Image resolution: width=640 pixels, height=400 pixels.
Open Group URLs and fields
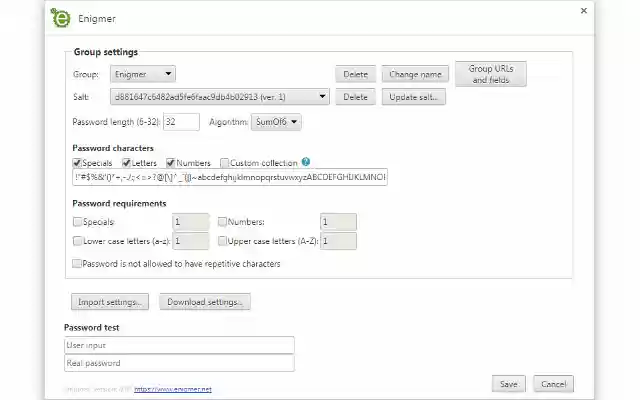[491, 74]
